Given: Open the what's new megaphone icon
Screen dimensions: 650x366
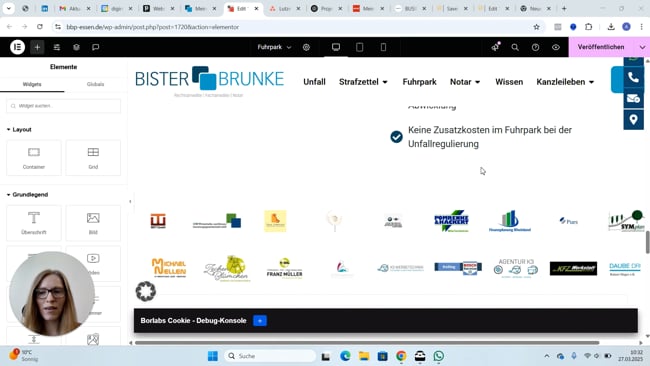Looking at the screenshot, I should click(495, 47).
